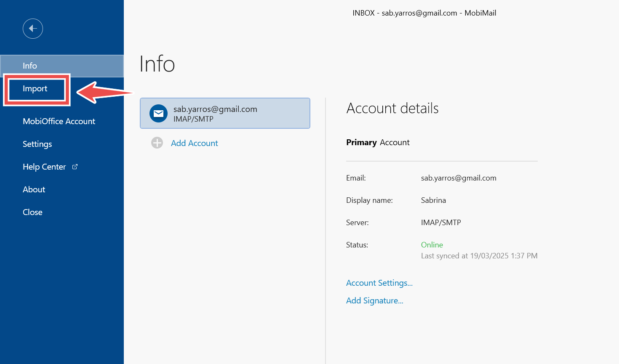Click the external link icon next to Help Center
The image size is (619, 364).
point(75,167)
